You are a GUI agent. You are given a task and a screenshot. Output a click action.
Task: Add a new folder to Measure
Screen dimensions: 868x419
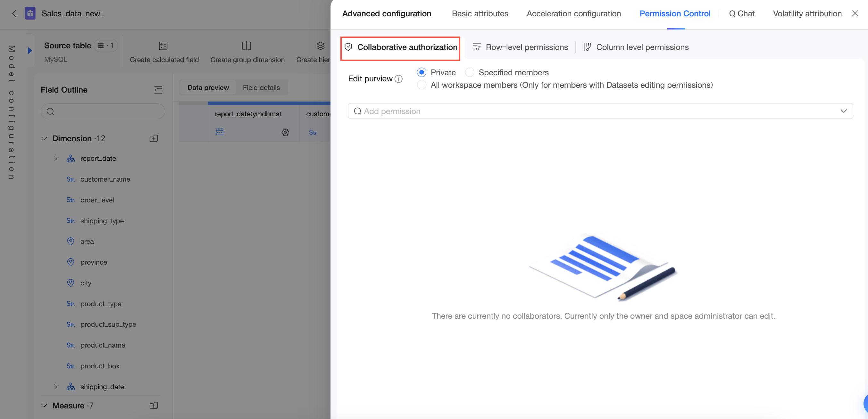click(x=154, y=406)
